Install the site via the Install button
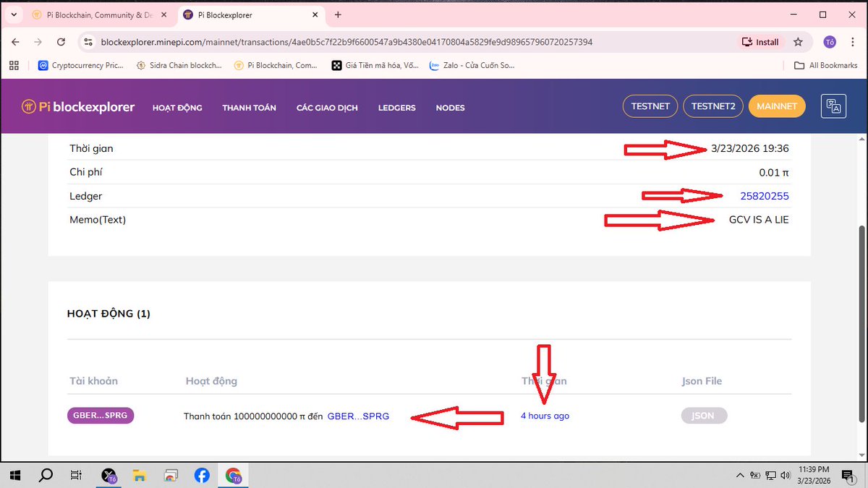This screenshot has width=868, height=488. tap(760, 42)
